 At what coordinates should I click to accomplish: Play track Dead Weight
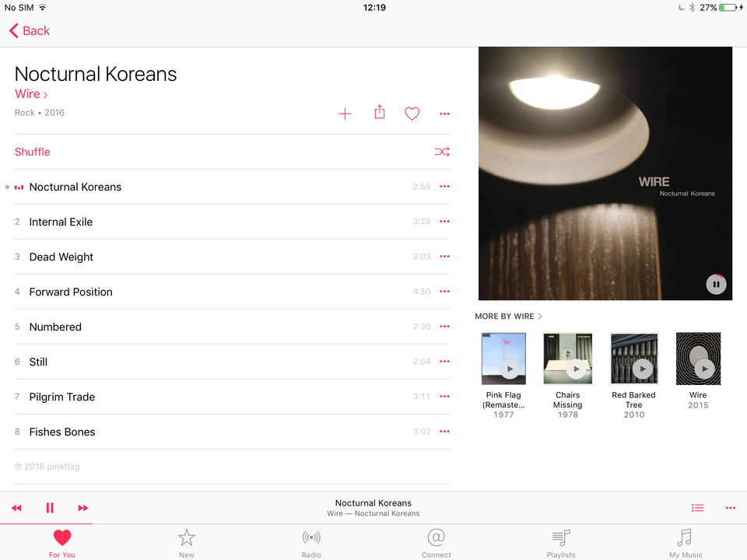point(232,257)
